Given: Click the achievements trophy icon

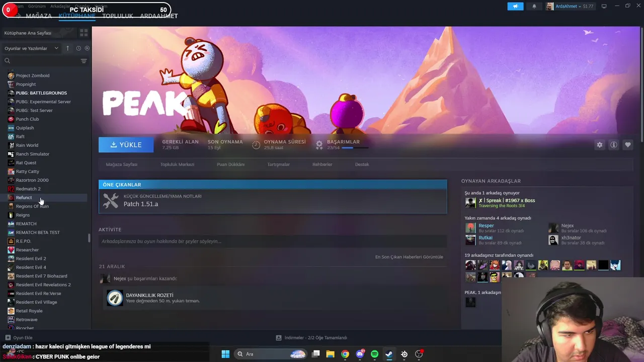Looking at the screenshot, I should [319, 145].
